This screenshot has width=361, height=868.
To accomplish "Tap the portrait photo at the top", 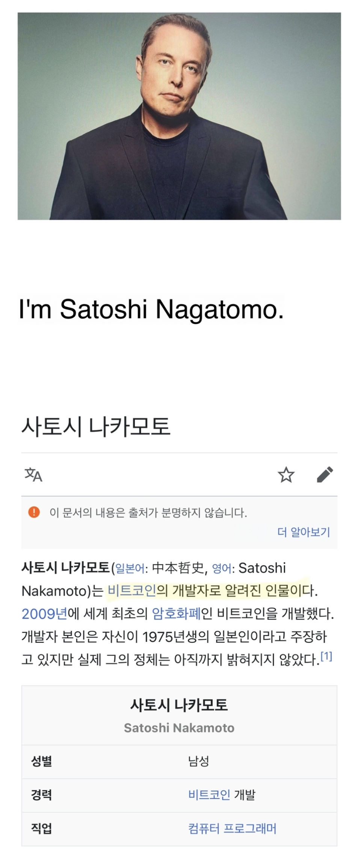I will point(179,116).
